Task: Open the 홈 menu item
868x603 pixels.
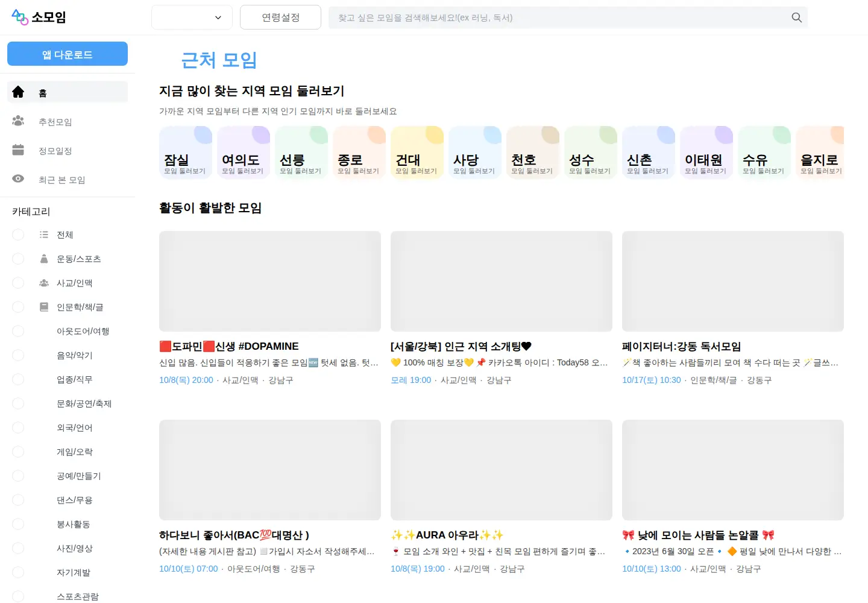Action: (68, 92)
